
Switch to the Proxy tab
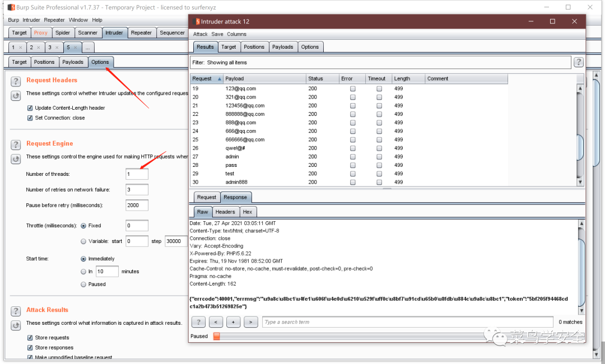pos(40,33)
